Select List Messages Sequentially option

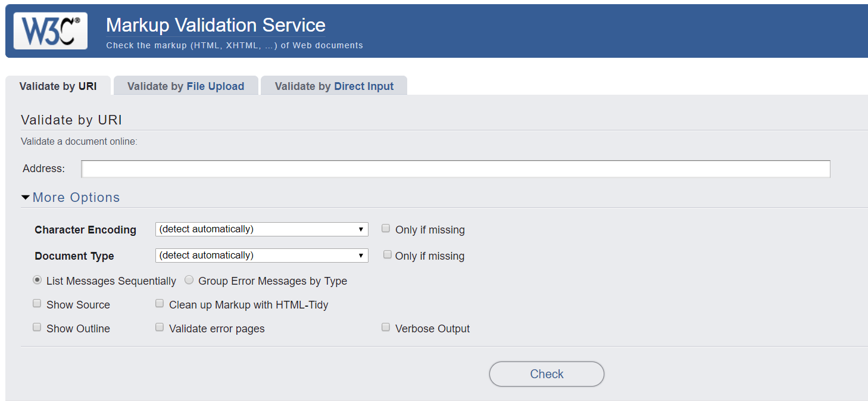pyautogui.click(x=37, y=279)
